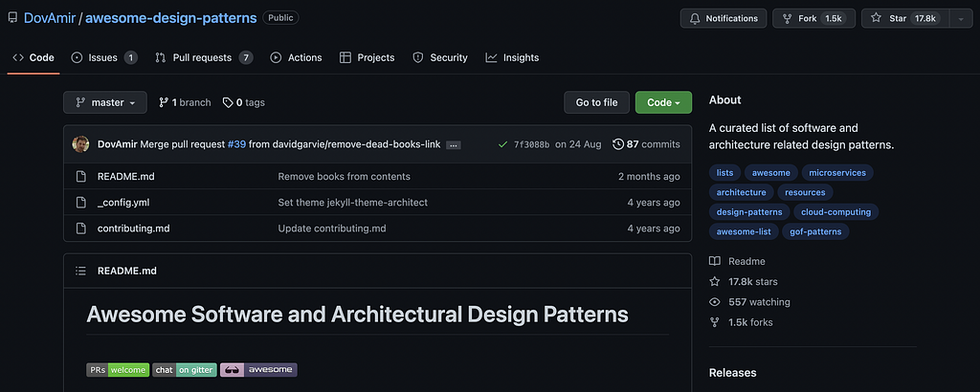
Task: Open the master branch dropdown
Action: 105,102
